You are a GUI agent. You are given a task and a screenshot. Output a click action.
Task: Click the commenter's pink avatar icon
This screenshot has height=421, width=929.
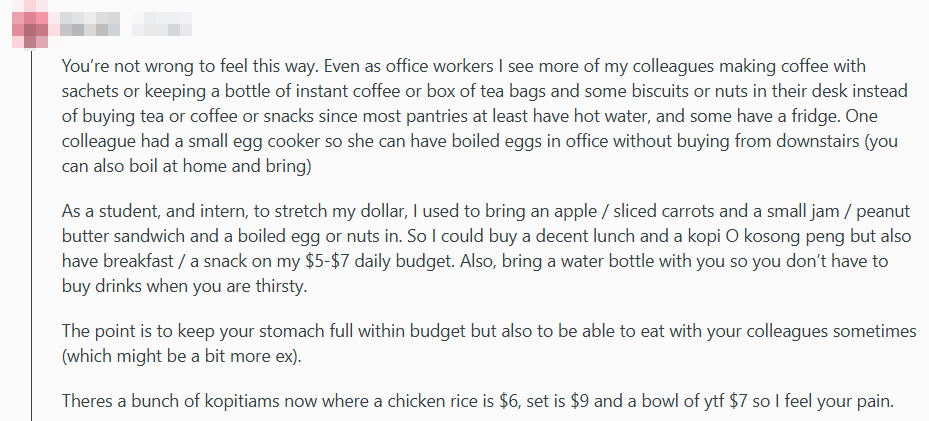tap(32, 23)
